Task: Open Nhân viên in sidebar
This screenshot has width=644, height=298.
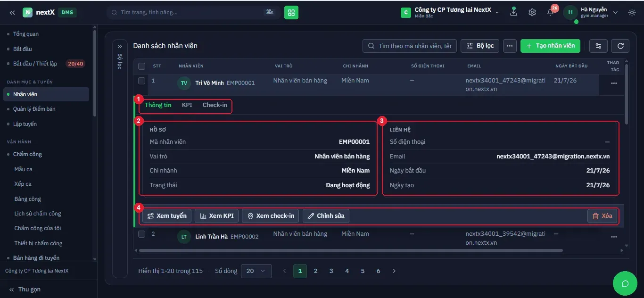Action: coord(46,94)
